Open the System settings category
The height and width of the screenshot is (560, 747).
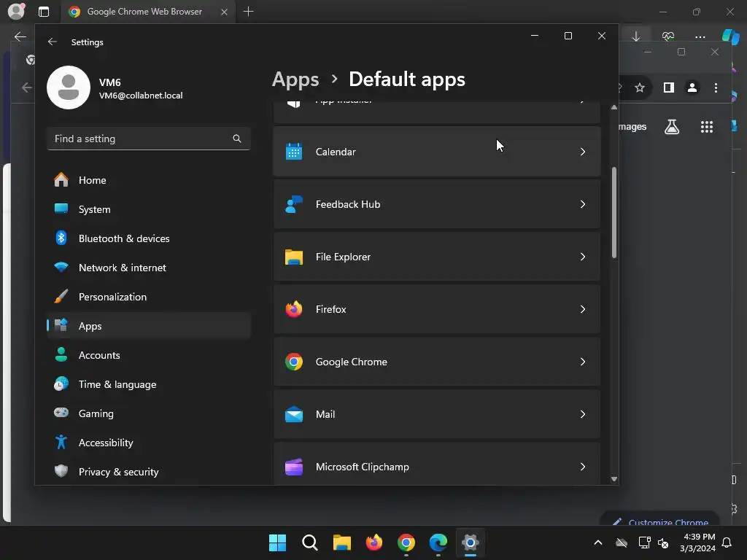tap(149, 209)
